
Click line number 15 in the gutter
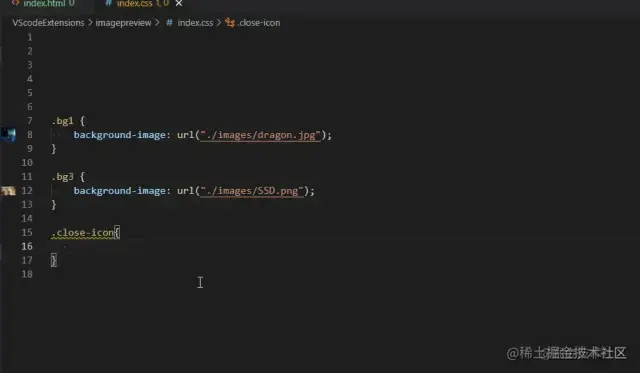point(27,233)
